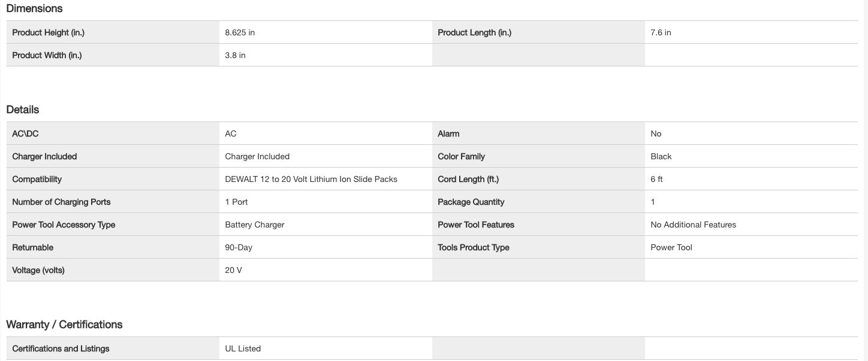
Task: Click the Warranty / Certifications heading
Action: 64,324
